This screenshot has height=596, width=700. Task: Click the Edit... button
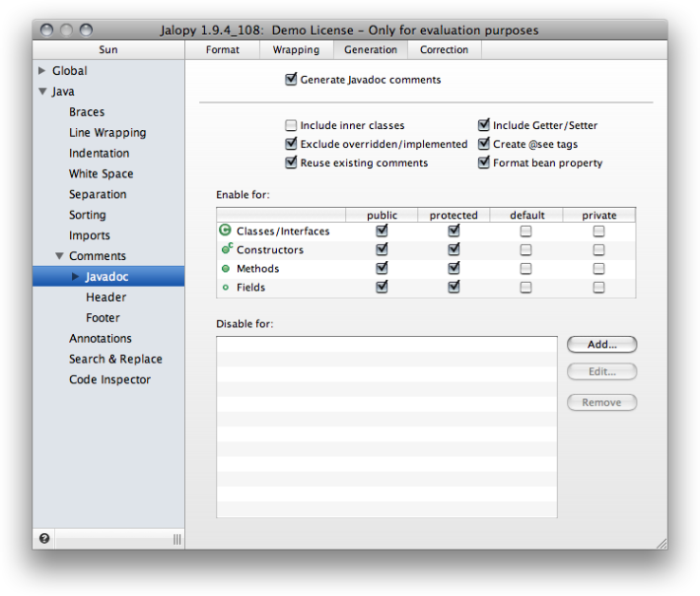[601, 371]
